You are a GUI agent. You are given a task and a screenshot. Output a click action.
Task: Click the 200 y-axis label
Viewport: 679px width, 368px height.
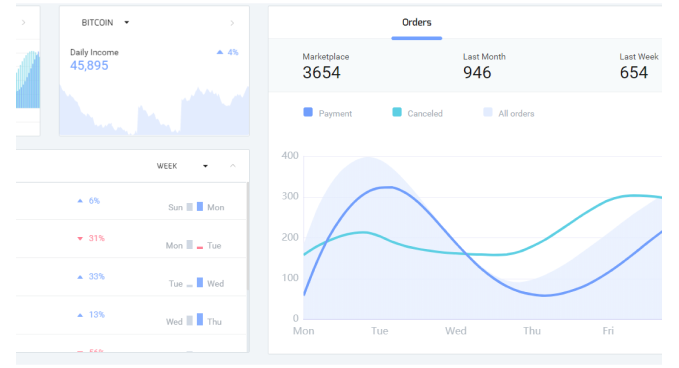tap(290, 237)
